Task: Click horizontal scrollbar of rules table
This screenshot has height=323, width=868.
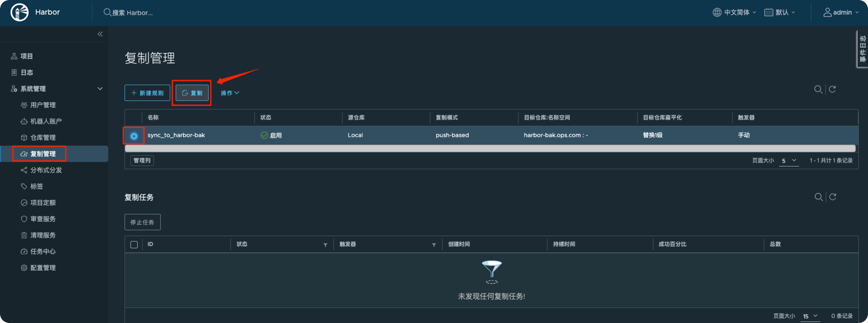Action: 490,148
